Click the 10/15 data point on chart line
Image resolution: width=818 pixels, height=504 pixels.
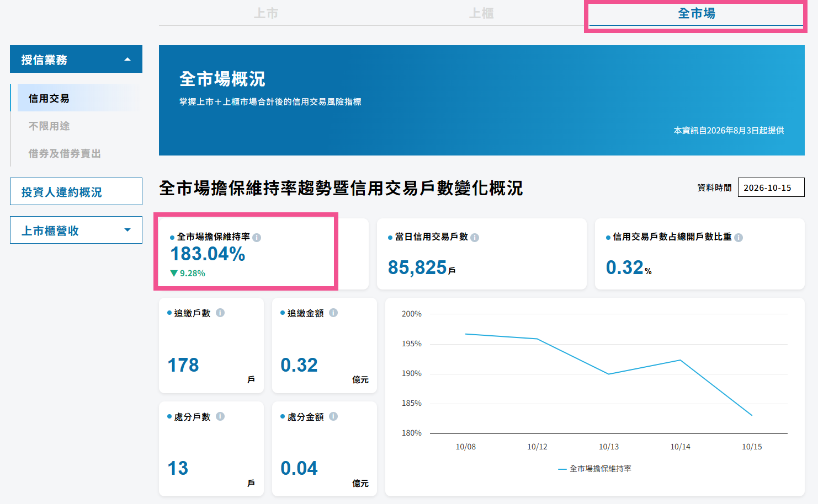click(x=752, y=415)
